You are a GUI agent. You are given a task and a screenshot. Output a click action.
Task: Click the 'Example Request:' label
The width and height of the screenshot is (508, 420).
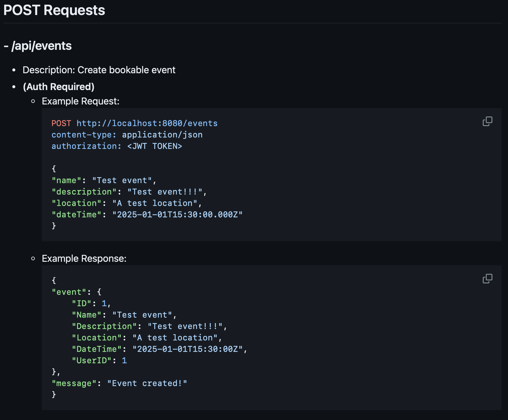click(80, 101)
